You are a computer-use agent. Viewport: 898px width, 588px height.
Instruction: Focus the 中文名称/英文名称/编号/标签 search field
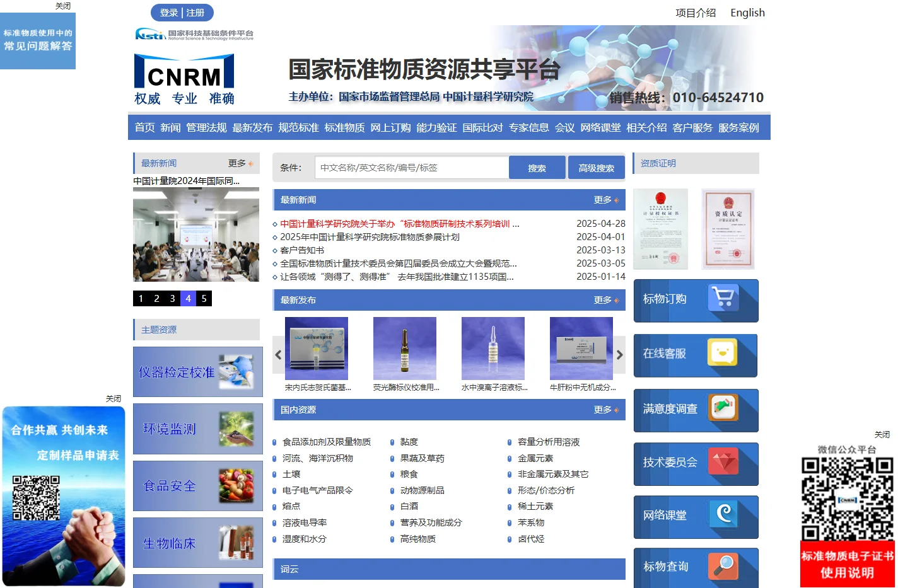point(412,168)
